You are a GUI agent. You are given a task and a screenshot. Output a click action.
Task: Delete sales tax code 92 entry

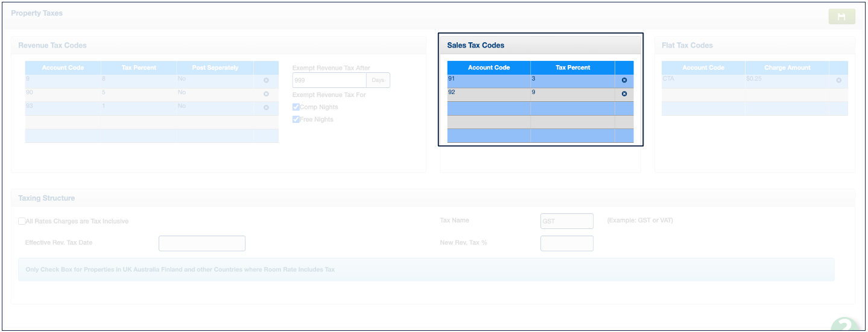coord(624,94)
